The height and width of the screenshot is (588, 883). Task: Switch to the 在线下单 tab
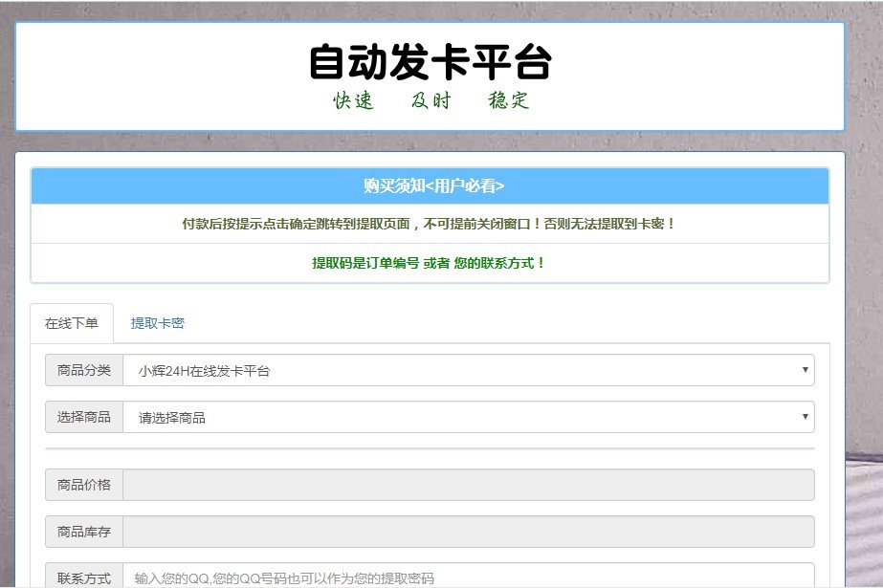[x=72, y=323]
